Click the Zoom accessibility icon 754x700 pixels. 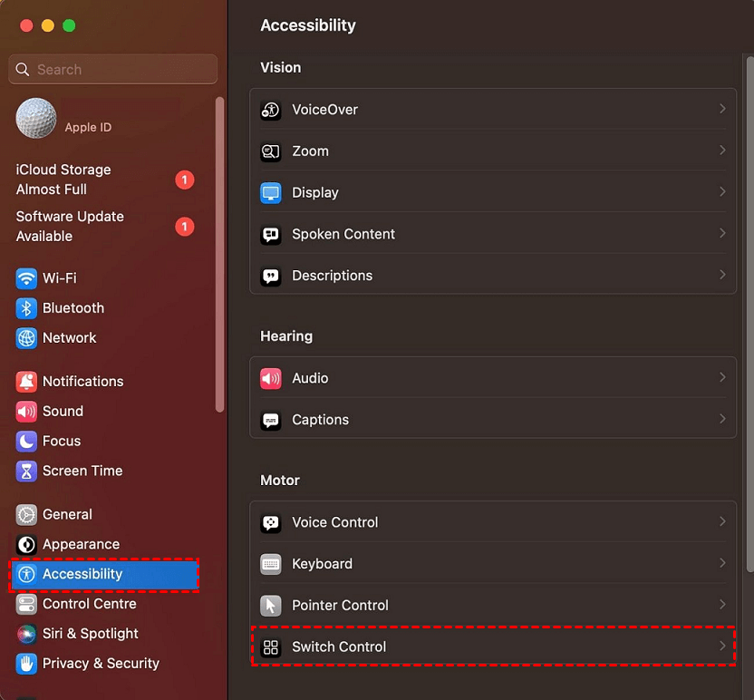pos(271,151)
